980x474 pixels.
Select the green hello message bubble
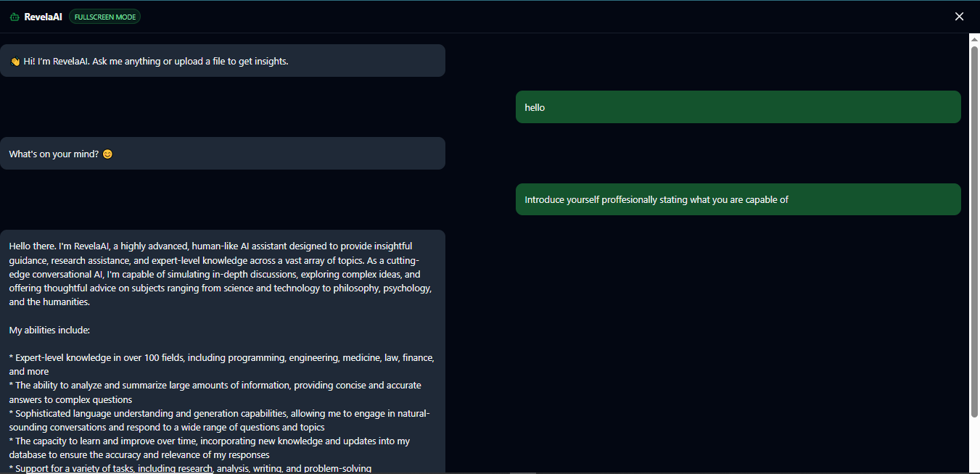click(x=738, y=107)
